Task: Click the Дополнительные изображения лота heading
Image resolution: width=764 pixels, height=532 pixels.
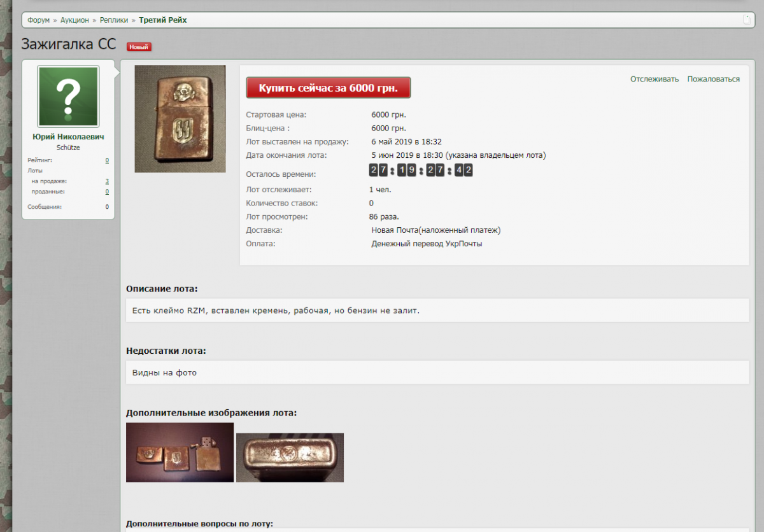Action: [x=211, y=413]
